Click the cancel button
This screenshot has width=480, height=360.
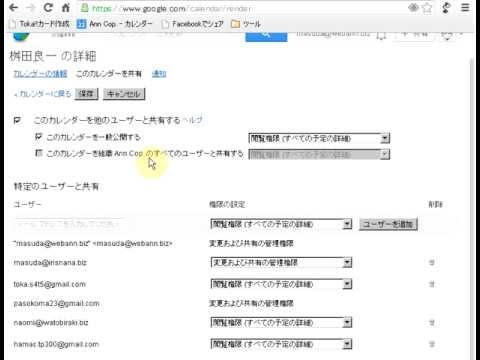pos(124,94)
